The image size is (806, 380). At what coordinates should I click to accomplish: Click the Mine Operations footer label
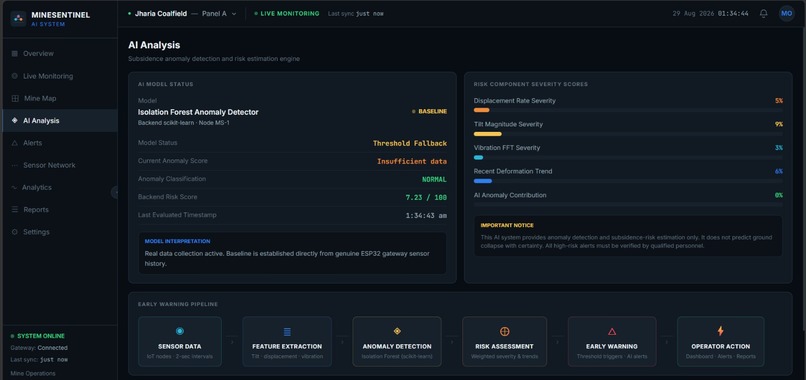coord(33,373)
